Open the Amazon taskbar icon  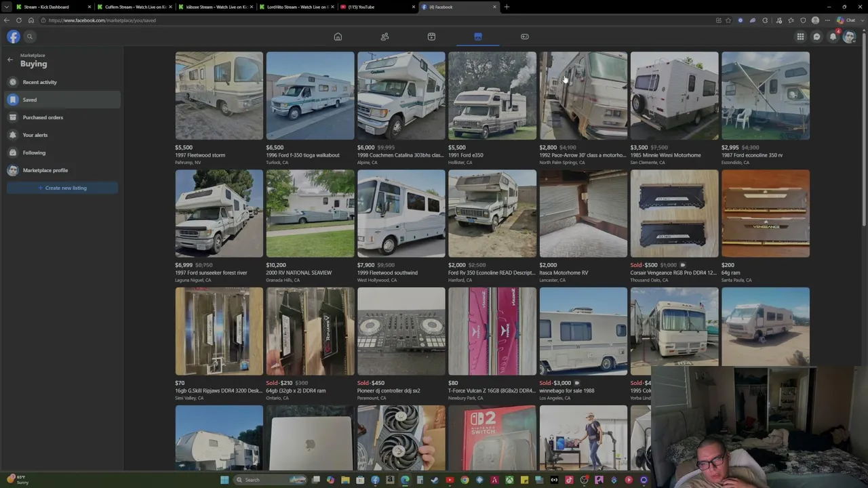[390, 480]
